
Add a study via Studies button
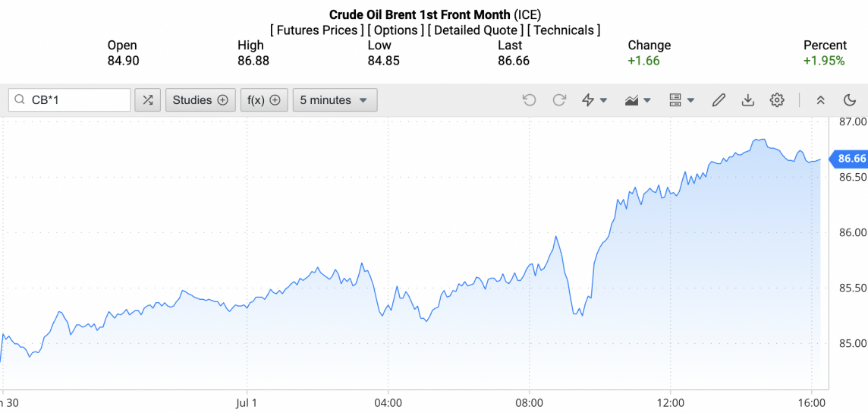(200, 100)
